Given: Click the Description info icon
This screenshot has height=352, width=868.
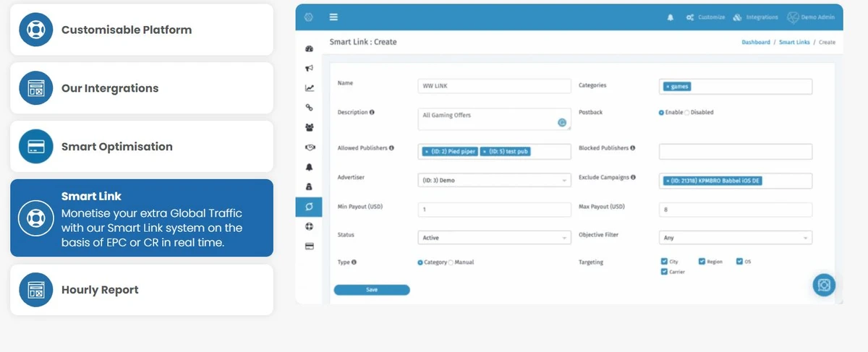Looking at the screenshot, I should (x=372, y=113).
